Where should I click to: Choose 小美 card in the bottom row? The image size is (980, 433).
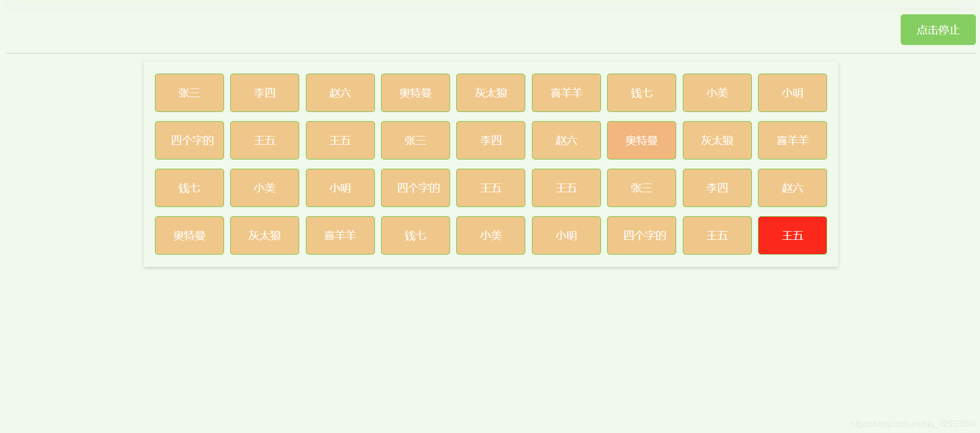pyautogui.click(x=491, y=235)
